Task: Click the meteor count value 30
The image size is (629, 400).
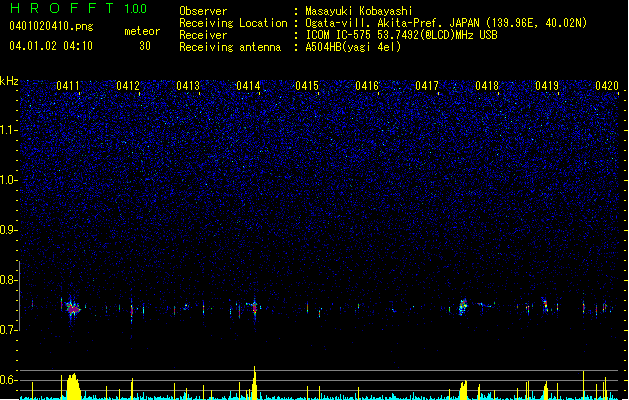Action: point(145,46)
